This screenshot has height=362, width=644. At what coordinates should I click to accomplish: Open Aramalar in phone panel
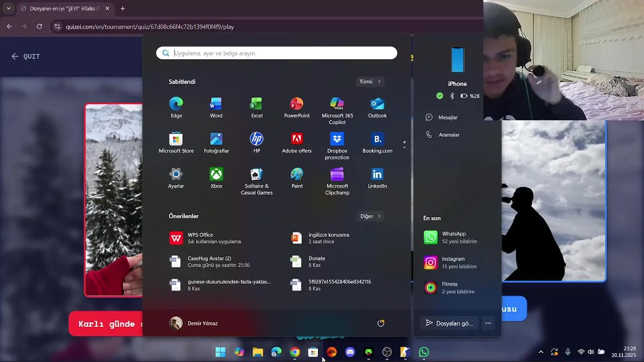coord(442,135)
